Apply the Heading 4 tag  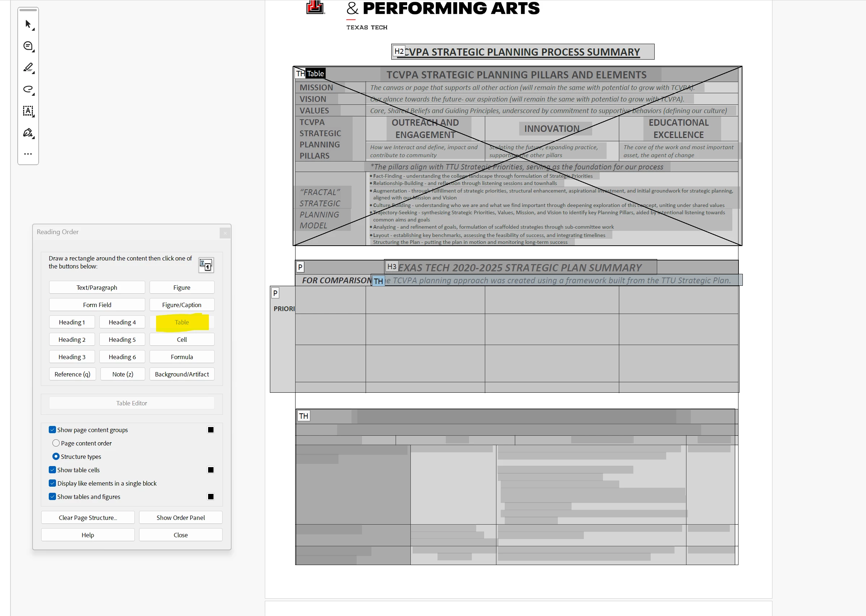pyautogui.click(x=122, y=322)
